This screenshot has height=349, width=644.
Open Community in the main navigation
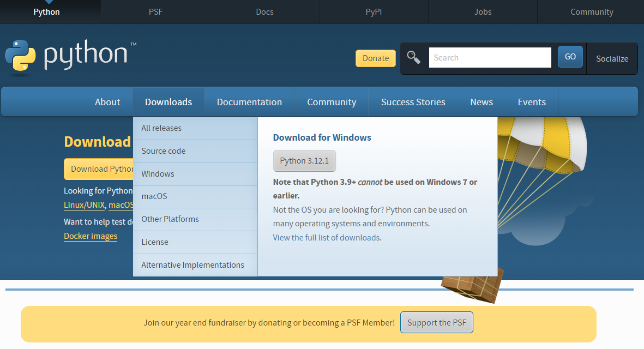point(332,102)
